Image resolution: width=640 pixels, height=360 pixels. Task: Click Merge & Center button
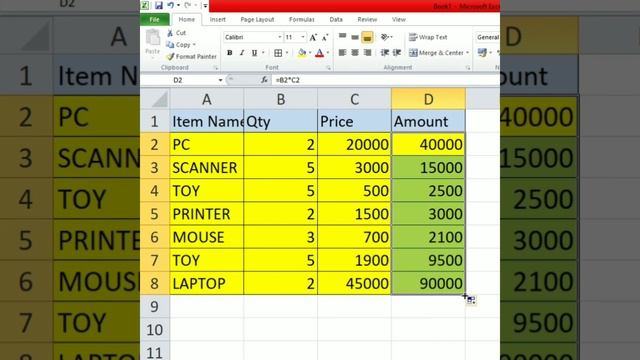pyautogui.click(x=436, y=53)
